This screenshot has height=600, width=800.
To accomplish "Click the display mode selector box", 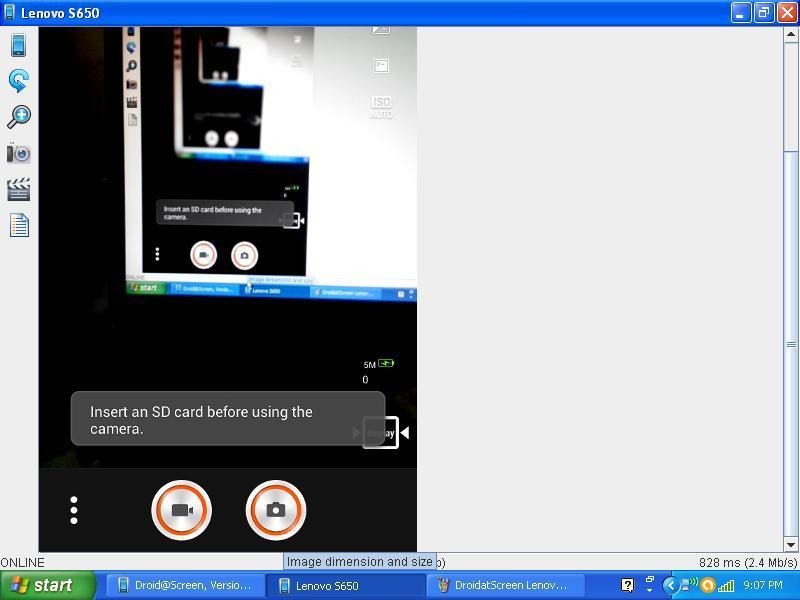I will tap(381, 433).
